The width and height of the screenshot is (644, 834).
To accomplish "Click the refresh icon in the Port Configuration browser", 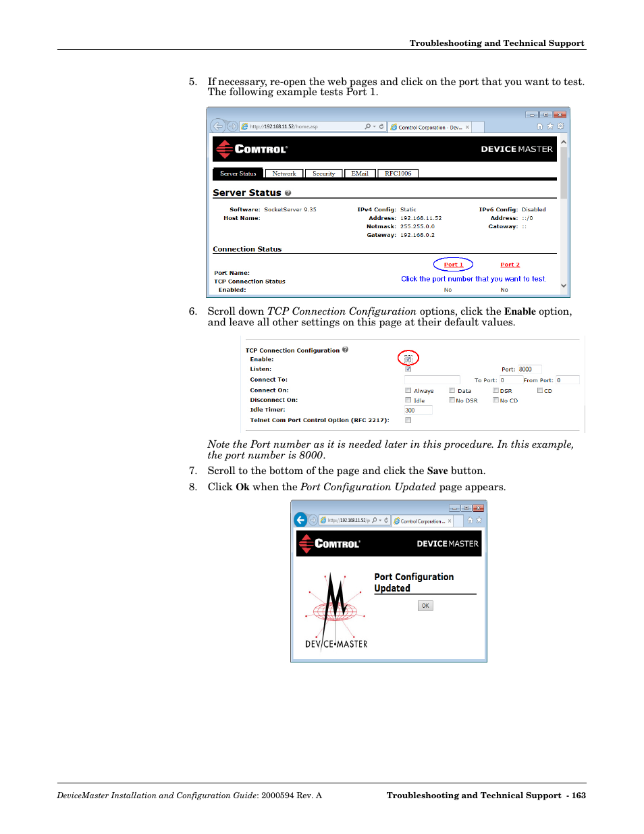I will 386,520.
